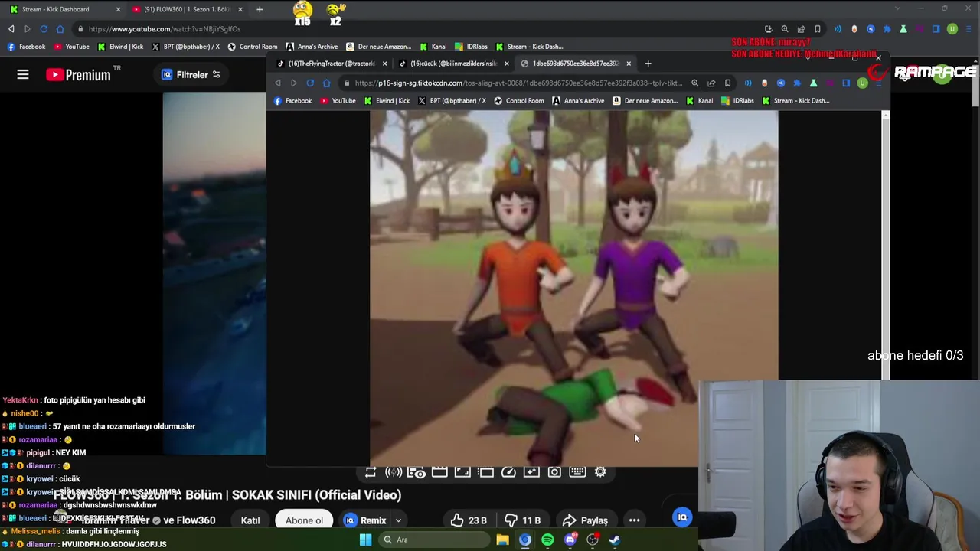Viewport: 980px width, 551px height.
Task: Open the three-dot more actions menu
Action: tap(634, 520)
